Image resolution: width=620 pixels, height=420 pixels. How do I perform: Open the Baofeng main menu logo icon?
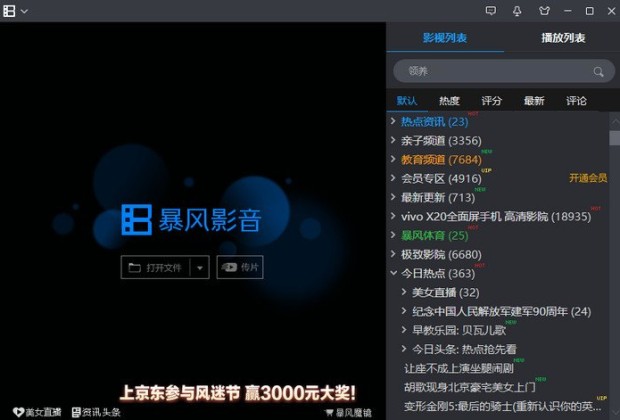click(x=9, y=11)
